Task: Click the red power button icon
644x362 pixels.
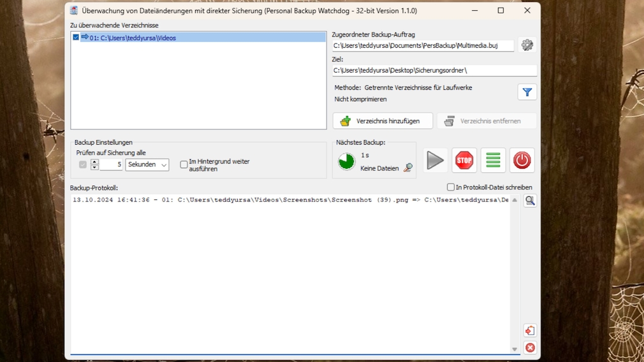Action: coord(522,161)
